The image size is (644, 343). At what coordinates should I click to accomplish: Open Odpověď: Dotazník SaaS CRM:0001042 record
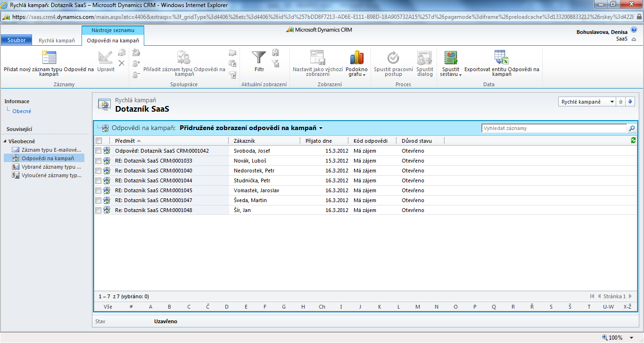162,151
